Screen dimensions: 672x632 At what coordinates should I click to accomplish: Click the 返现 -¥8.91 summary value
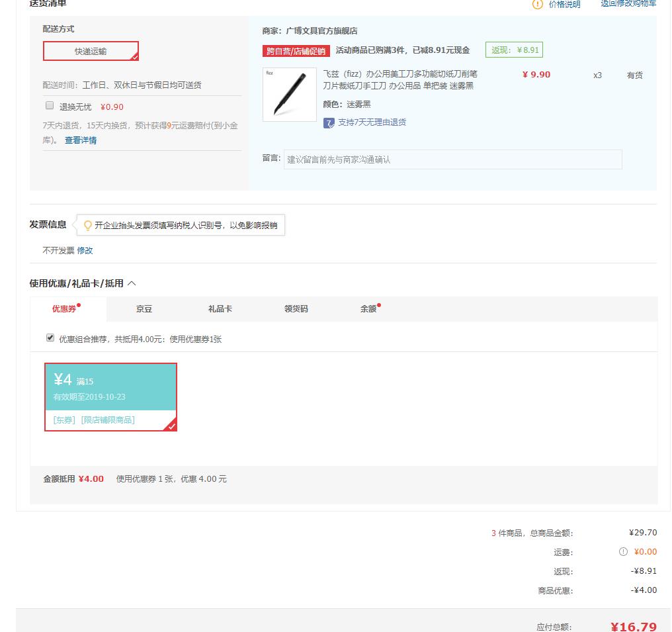644,570
